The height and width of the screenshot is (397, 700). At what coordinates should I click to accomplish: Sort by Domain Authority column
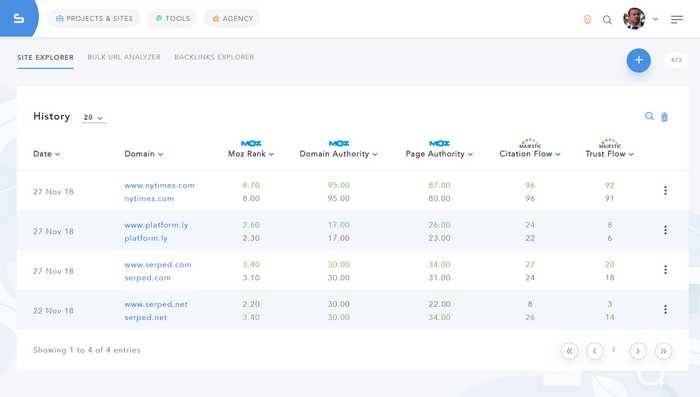point(338,154)
